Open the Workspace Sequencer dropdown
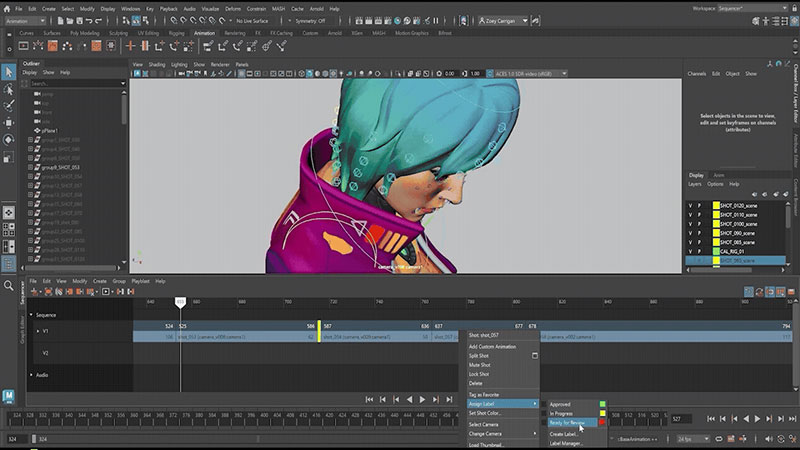Viewport: 800px width, 450px height. click(x=753, y=8)
